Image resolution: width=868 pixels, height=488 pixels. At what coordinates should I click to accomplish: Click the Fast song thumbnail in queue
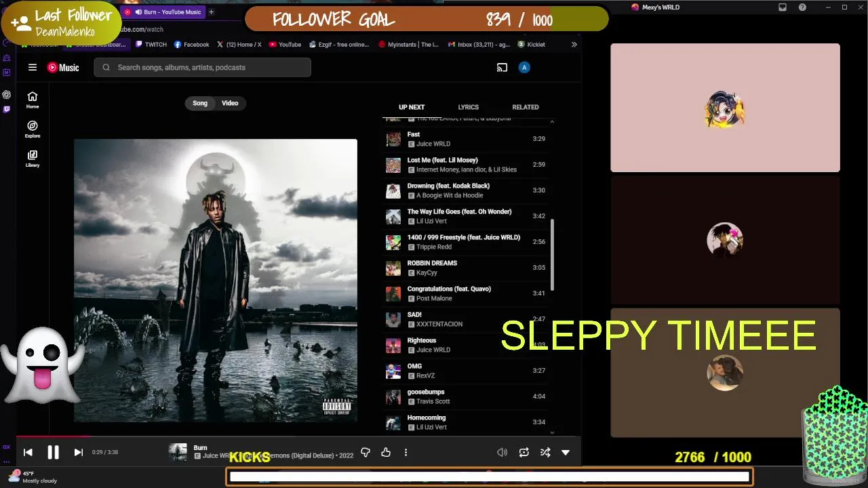[393, 139]
